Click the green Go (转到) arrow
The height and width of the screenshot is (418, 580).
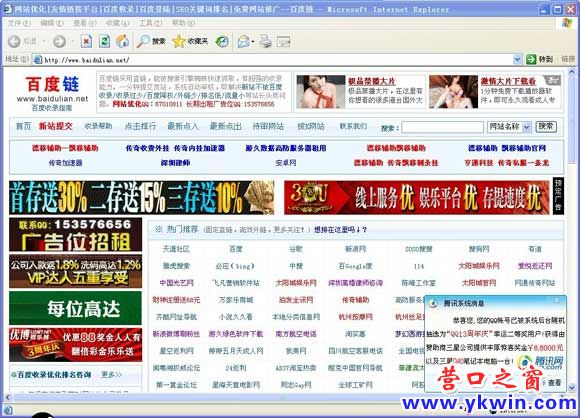[x=531, y=59]
